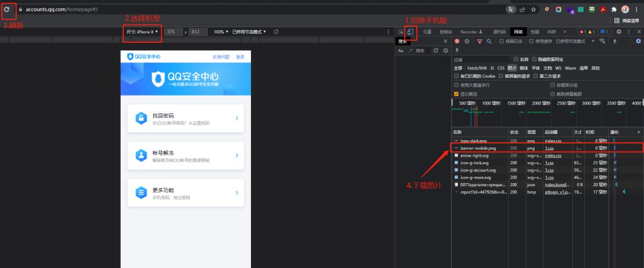Open the Chrome extensions puzzle icon
644x268 pixels.
(614, 9)
